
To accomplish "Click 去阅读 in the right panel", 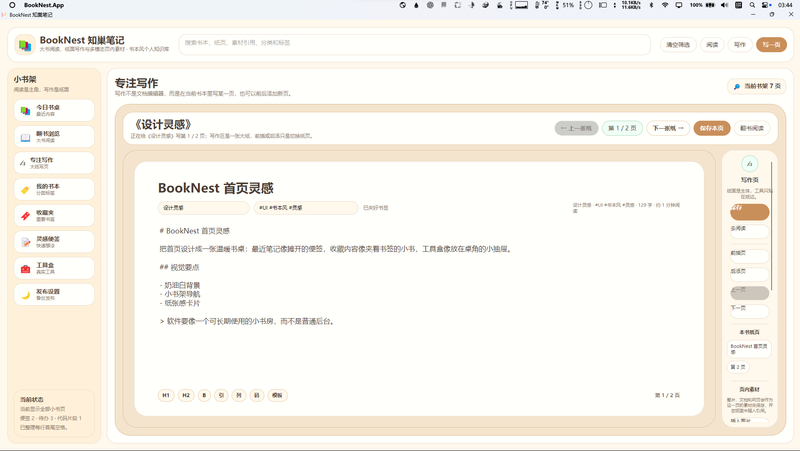I will (x=749, y=231).
